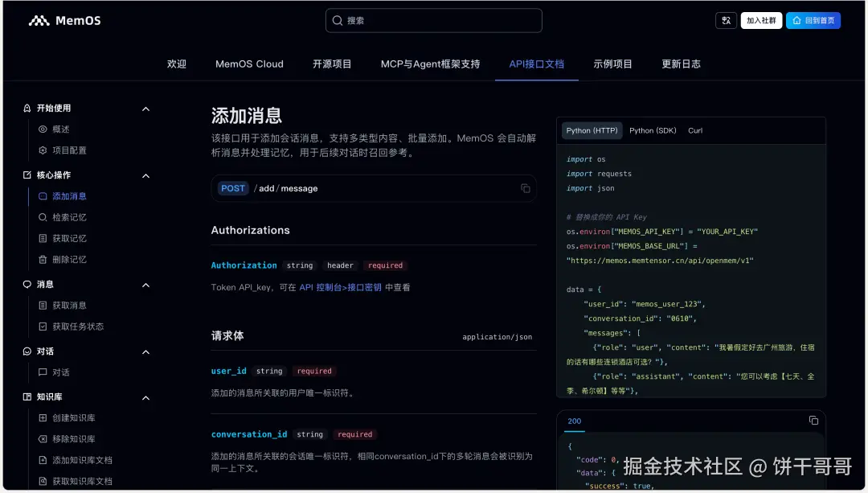Click the application/json content type label
This screenshot has height=493, width=868.
point(497,337)
